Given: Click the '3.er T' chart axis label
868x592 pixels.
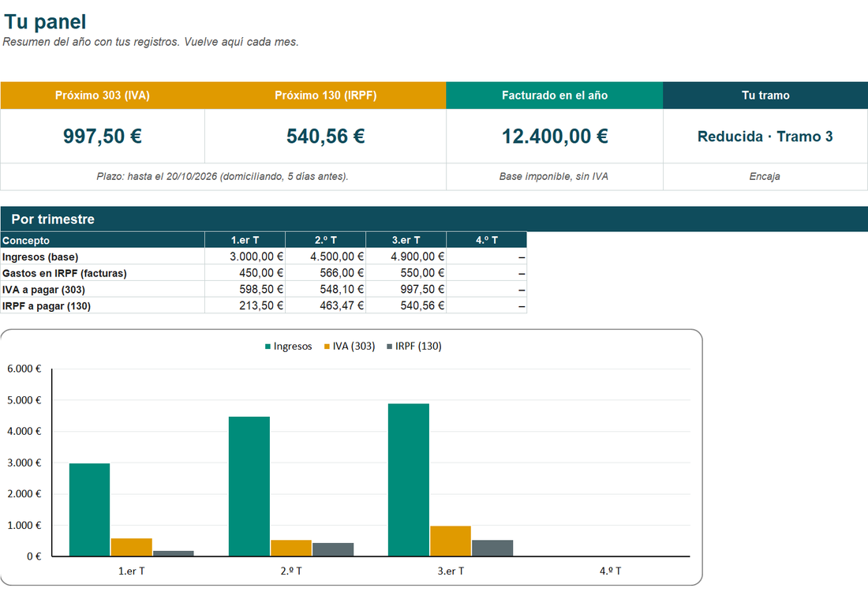Looking at the screenshot, I should (451, 571).
